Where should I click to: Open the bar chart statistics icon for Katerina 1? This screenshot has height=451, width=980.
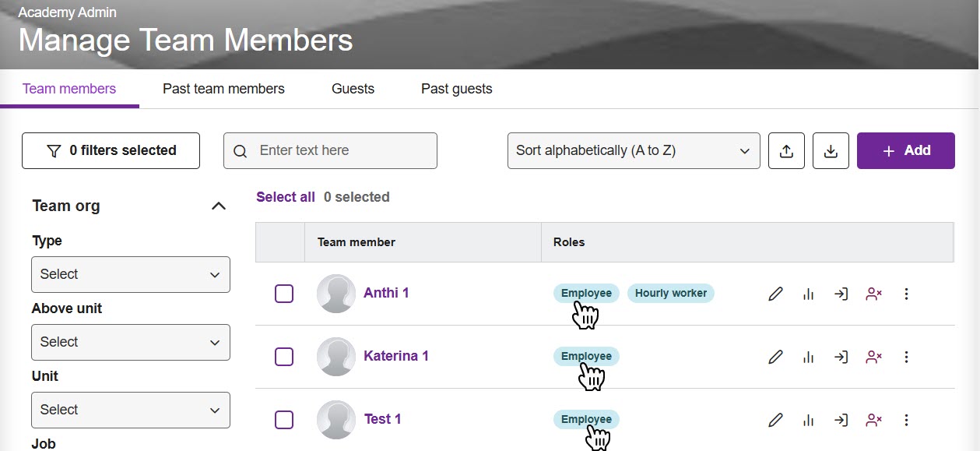pos(808,357)
